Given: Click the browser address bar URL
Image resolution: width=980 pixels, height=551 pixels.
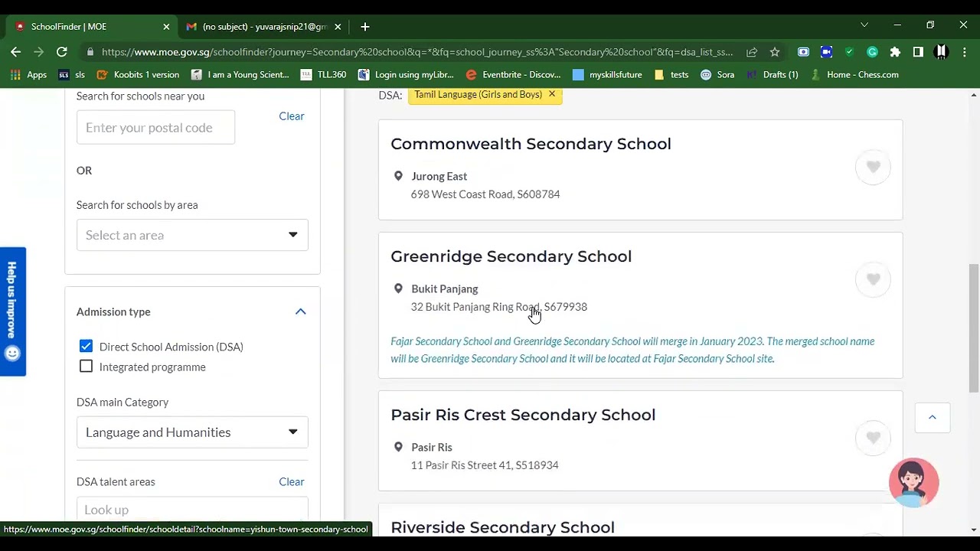Looking at the screenshot, I should 417,52.
